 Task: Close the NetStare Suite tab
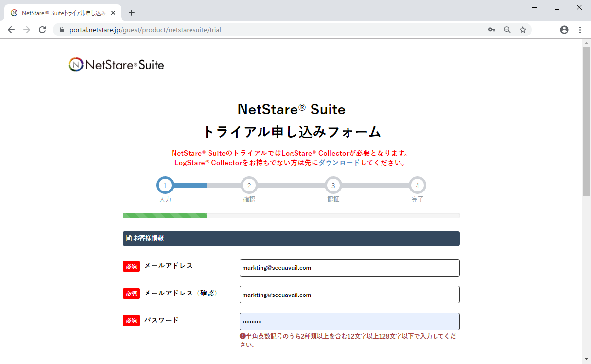[113, 13]
